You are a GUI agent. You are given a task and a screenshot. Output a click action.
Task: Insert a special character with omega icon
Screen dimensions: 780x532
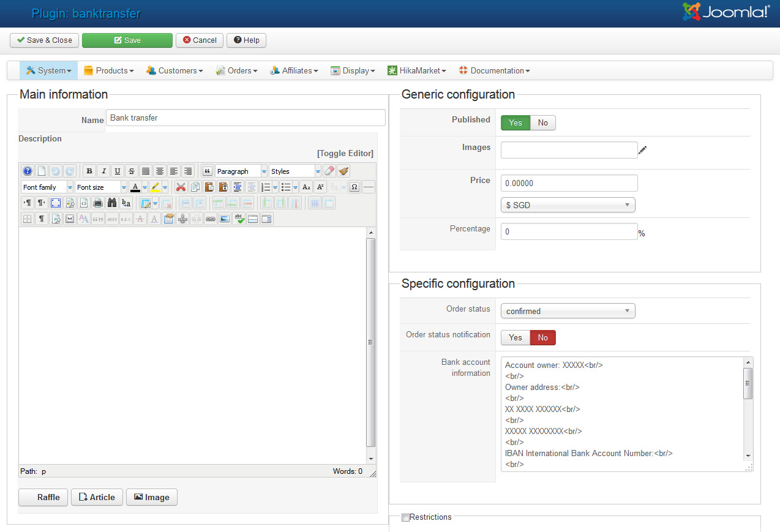click(x=354, y=187)
